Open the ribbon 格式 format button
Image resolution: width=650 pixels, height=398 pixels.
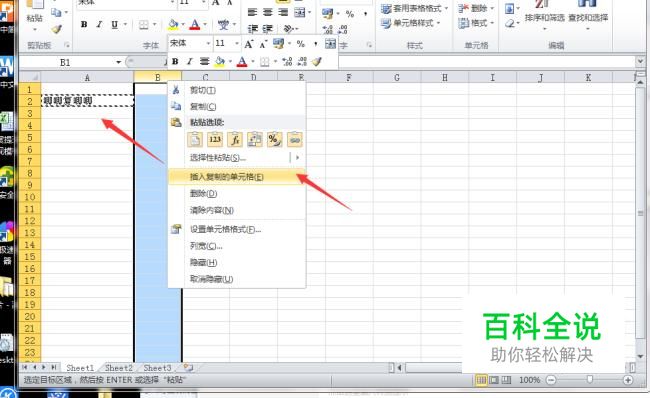pyautogui.click(x=476, y=23)
